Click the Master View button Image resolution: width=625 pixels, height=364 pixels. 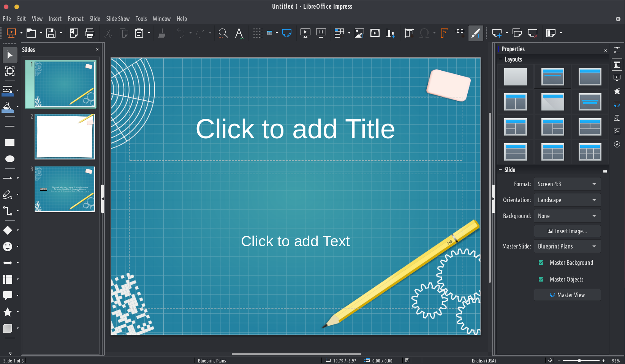[x=567, y=295]
